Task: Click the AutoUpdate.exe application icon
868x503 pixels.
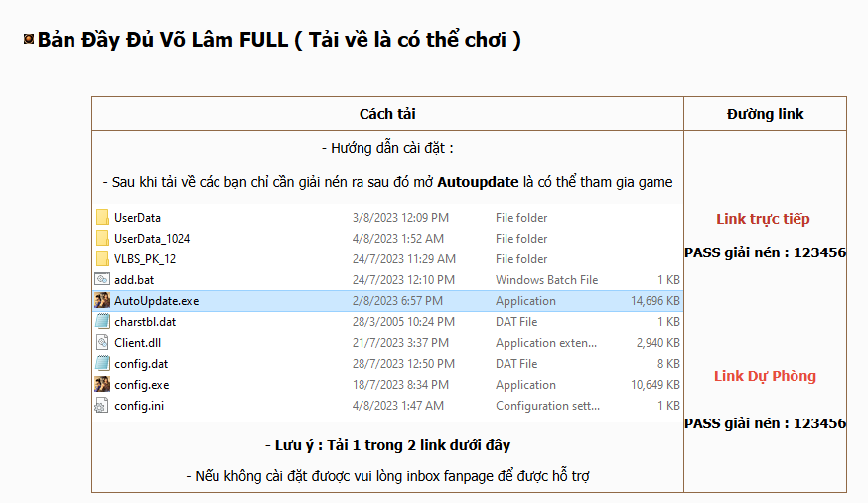Action: click(102, 301)
